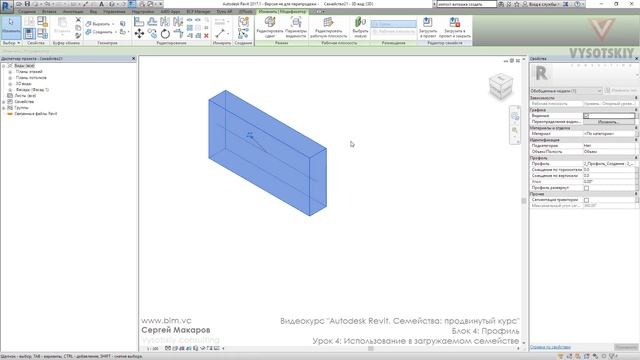Click the Measure tool icon
Screen dimensions: 640x360
click(x=220, y=33)
